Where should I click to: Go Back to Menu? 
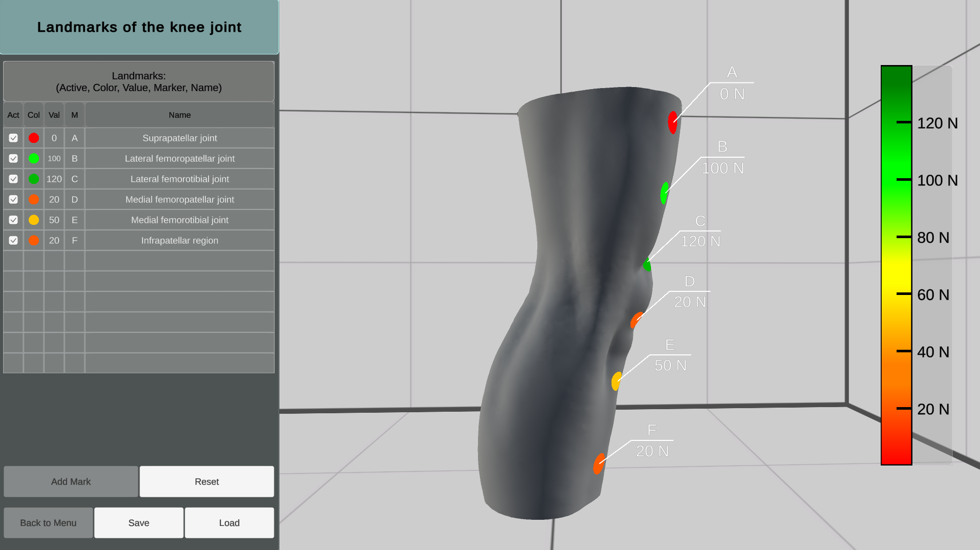48,523
